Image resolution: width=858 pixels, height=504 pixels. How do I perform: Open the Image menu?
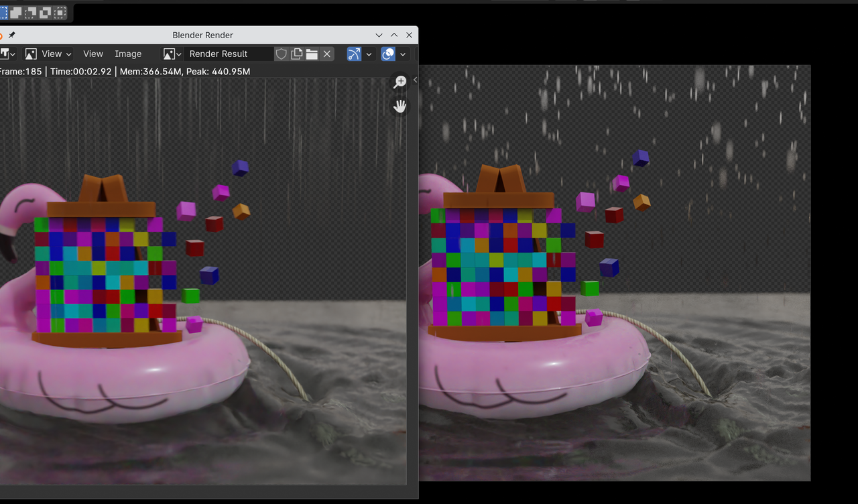tap(128, 54)
